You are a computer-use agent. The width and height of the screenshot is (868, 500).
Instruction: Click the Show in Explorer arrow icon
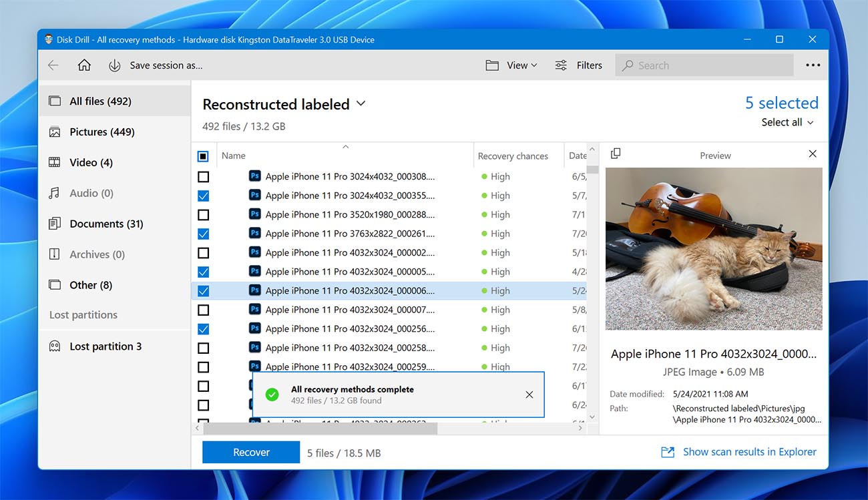click(x=667, y=453)
